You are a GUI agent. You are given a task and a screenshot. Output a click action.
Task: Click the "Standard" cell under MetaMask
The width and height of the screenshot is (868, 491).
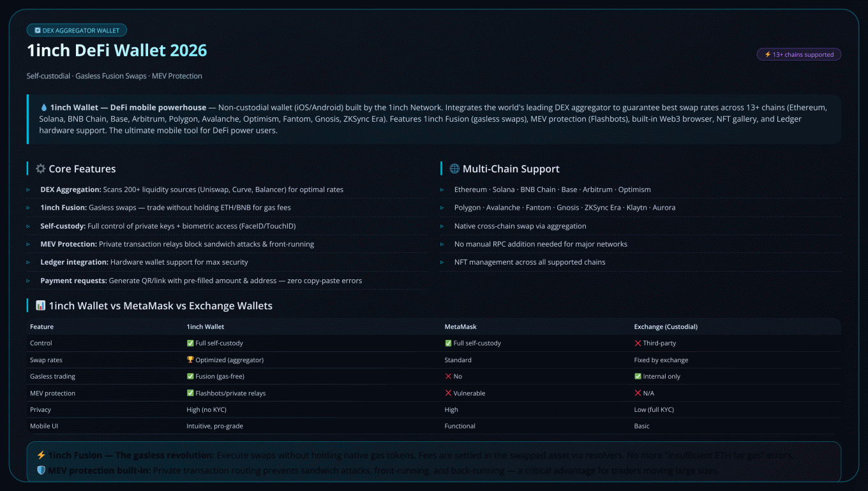coord(458,360)
